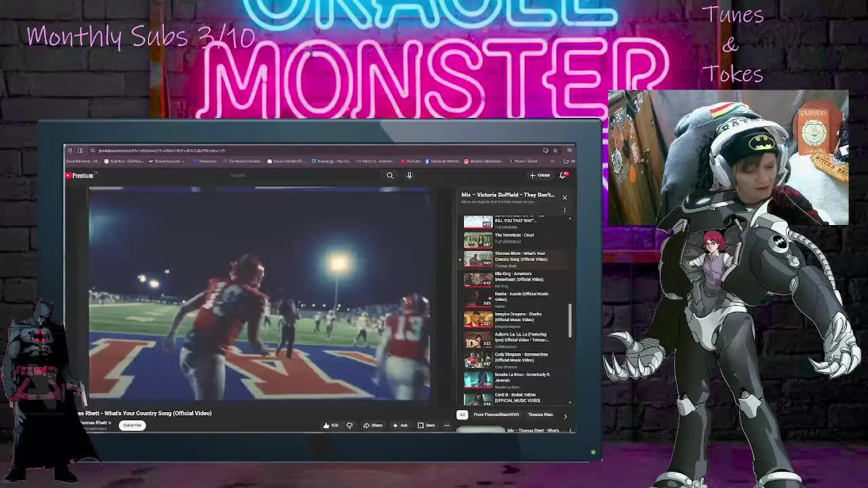The width and height of the screenshot is (868, 488).
Task: Click the Ask button
Action: [400, 426]
